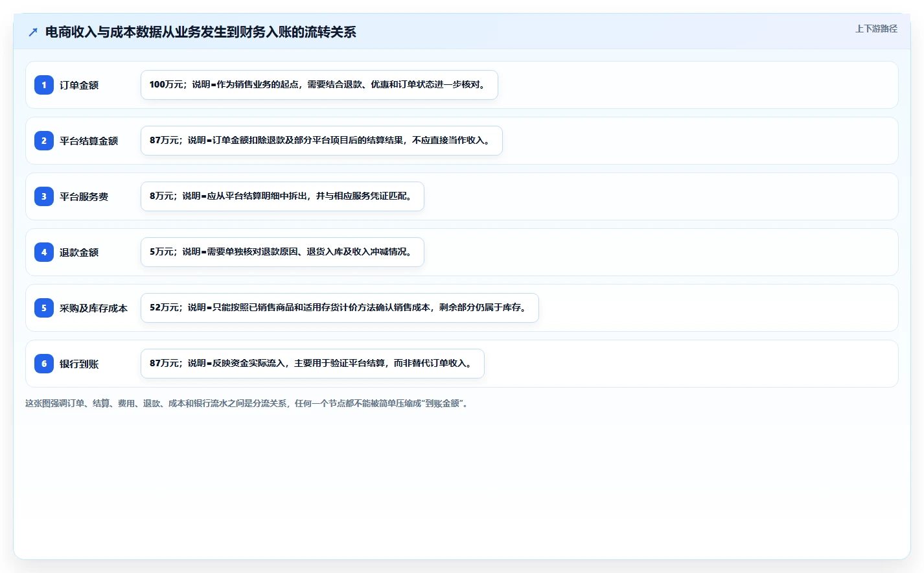The width and height of the screenshot is (924, 573).
Task: Open the 100万元 order amount description box
Action: tap(319, 85)
